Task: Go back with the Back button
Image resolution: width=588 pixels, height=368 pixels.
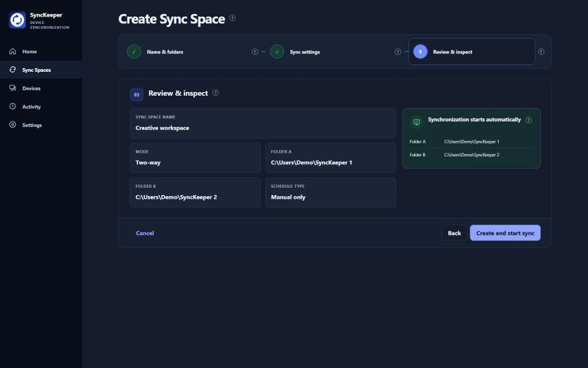Action: coord(454,233)
